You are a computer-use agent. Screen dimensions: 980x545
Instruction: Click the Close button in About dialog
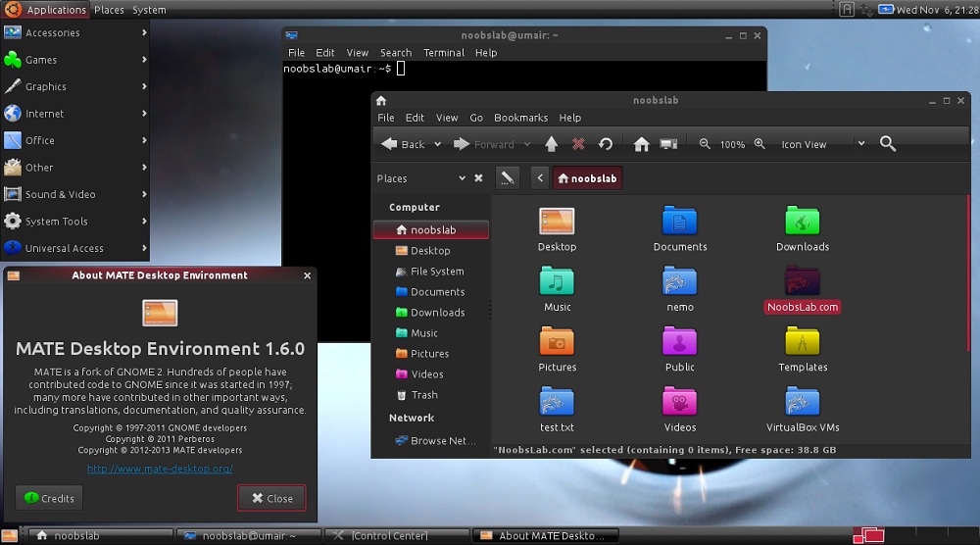pyautogui.click(x=271, y=498)
